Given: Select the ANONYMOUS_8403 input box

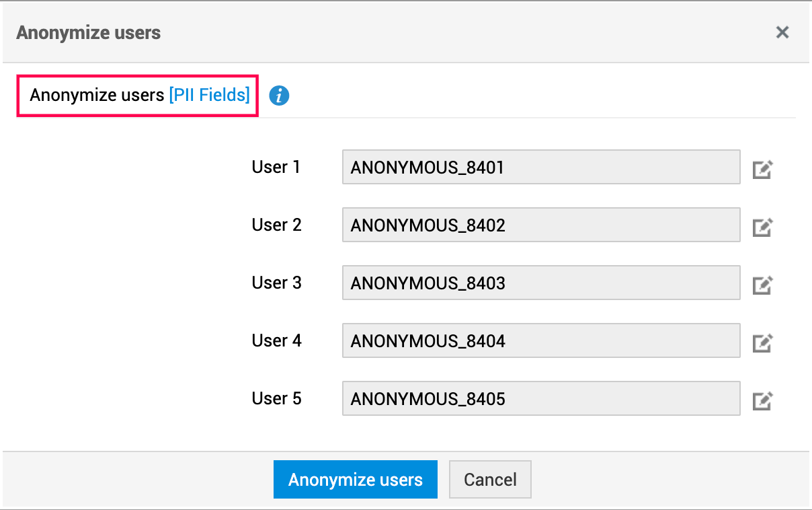Looking at the screenshot, I should pos(540,283).
